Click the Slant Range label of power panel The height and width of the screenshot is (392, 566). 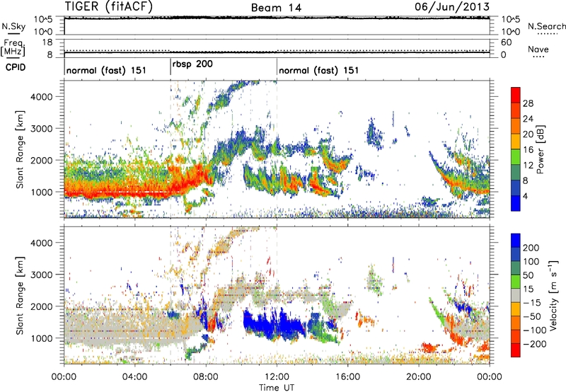click(x=20, y=149)
